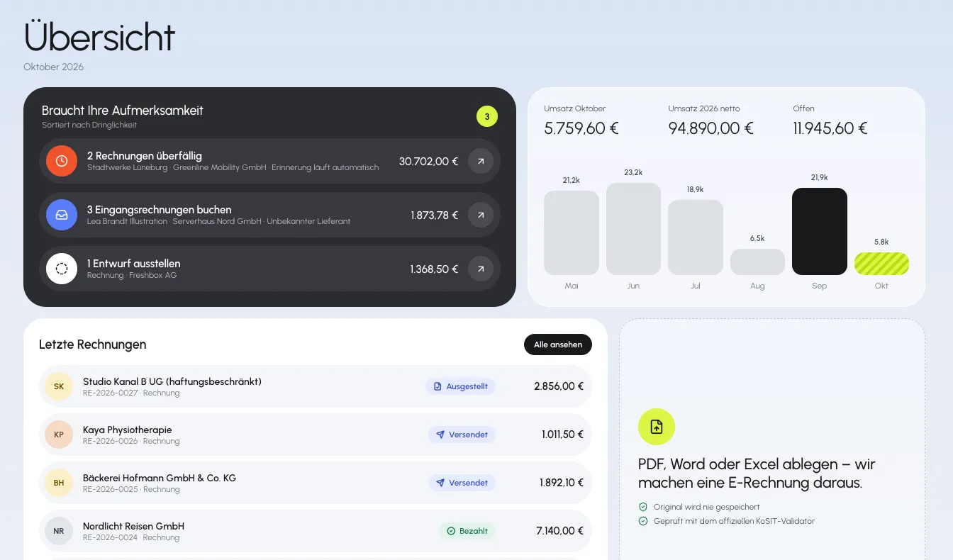Select the Jun bar in the revenue chart
Viewport: 953px width, 560px height.
click(x=633, y=229)
